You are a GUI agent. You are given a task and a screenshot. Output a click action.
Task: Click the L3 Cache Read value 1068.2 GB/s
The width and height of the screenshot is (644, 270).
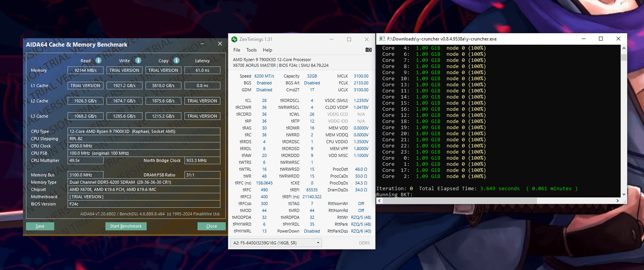coord(86,116)
